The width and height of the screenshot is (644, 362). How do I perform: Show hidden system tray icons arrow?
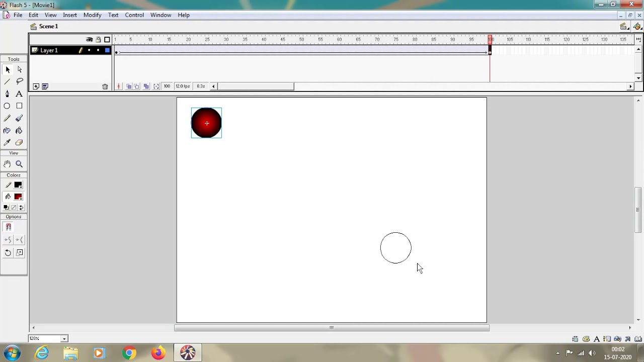(557, 353)
